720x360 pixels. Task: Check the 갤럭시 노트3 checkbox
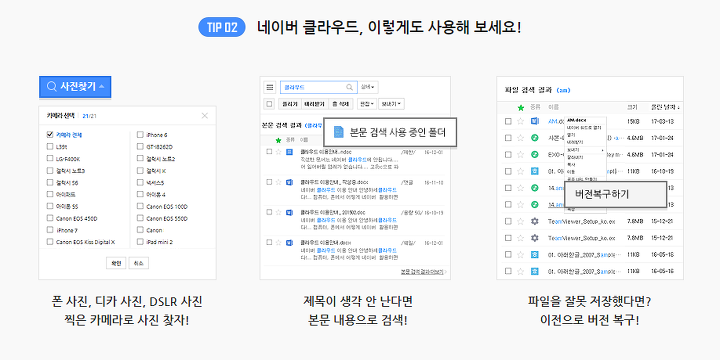click(x=50, y=170)
